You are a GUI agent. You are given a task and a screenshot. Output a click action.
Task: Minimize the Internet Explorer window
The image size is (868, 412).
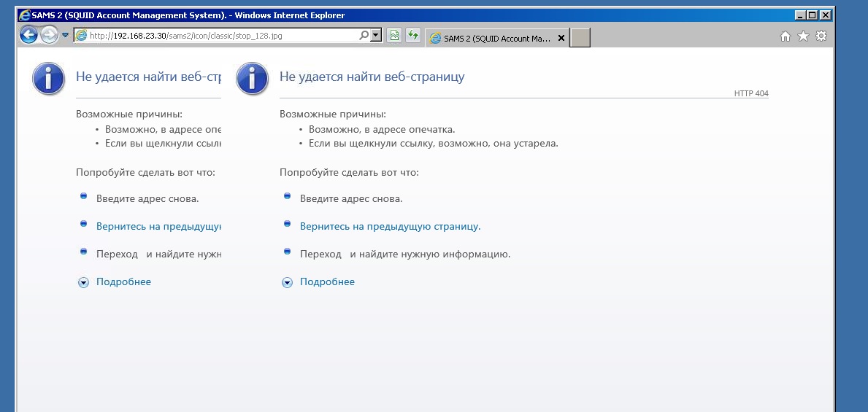(x=800, y=15)
